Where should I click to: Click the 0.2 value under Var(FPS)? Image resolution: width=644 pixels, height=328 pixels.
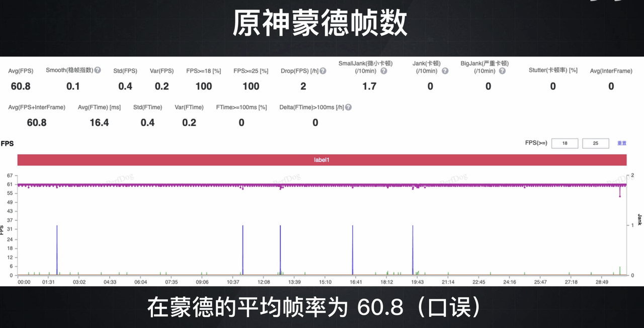pos(162,86)
